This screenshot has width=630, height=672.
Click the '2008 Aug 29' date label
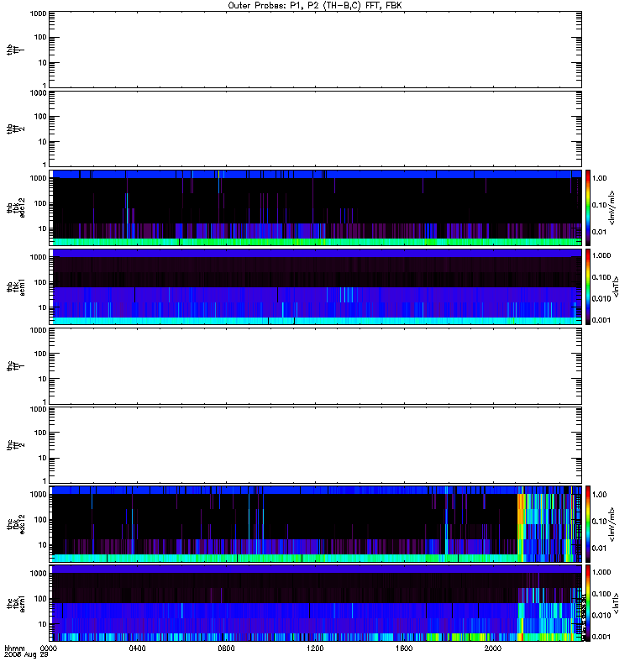pos(26,655)
